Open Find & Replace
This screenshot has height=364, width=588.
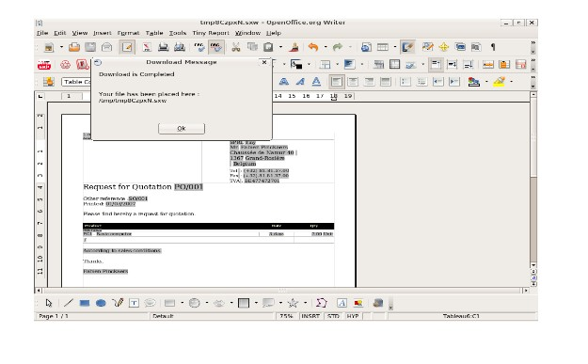click(x=427, y=47)
